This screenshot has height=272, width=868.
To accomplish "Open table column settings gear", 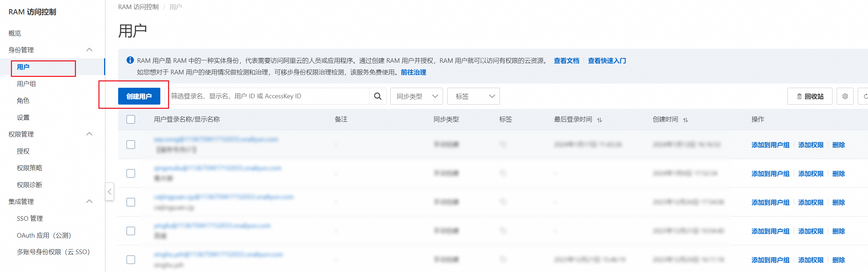I will click(x=845, y=96).
